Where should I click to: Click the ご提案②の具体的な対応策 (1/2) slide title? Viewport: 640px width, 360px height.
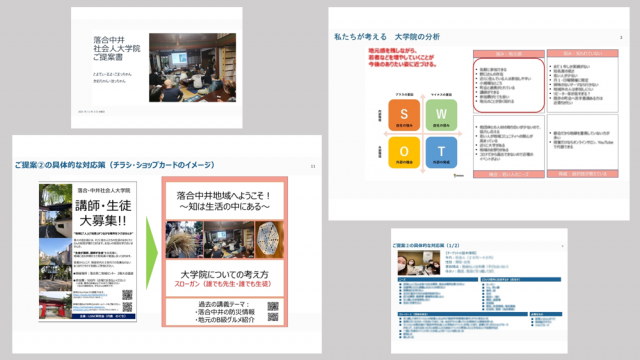[x=426, y=246]
